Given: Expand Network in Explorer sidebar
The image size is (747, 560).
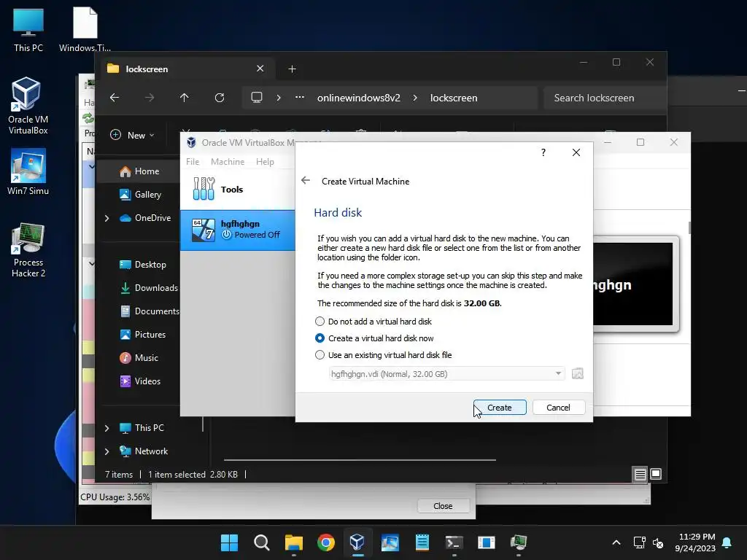Looking at the screenshot, I should 107,451.
